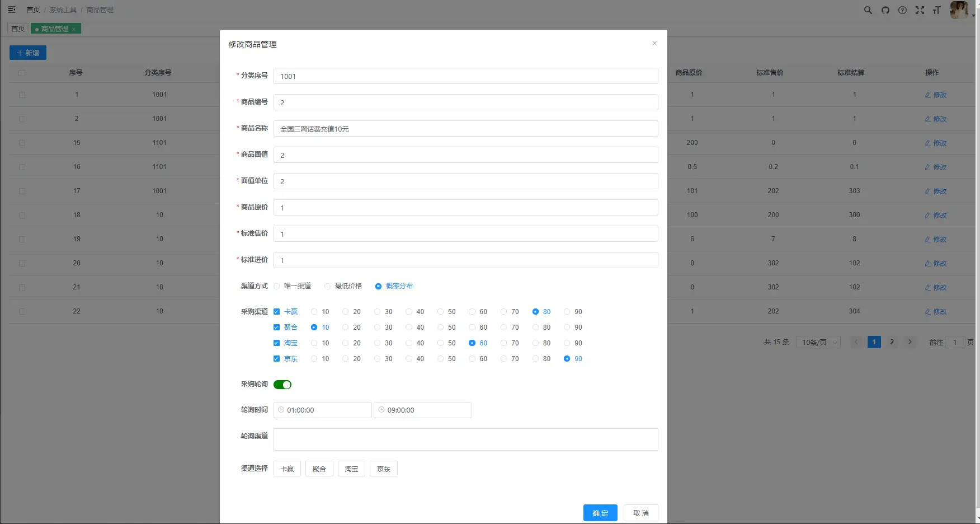The width and height of the screenshot is (980, 524).
Task: Select the 最低价格 radio option
Action: tap(343, 286)
